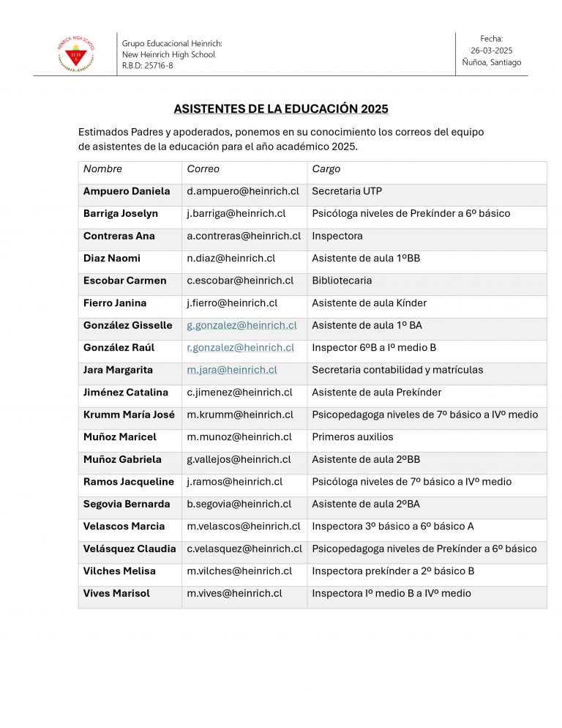The image size is (562, 728).
Task: Select the Nombre column header
Action: click(x=102, y=169)
